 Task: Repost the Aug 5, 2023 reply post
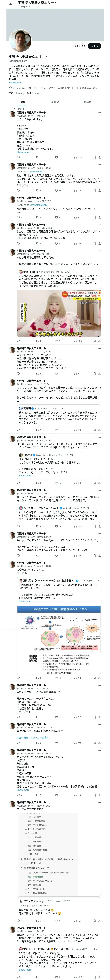point(37,191)
